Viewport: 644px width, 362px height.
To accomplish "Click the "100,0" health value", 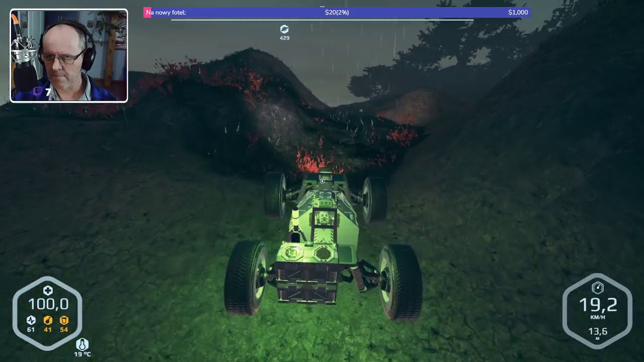I will pyautogui.click(x=48, y=304).
